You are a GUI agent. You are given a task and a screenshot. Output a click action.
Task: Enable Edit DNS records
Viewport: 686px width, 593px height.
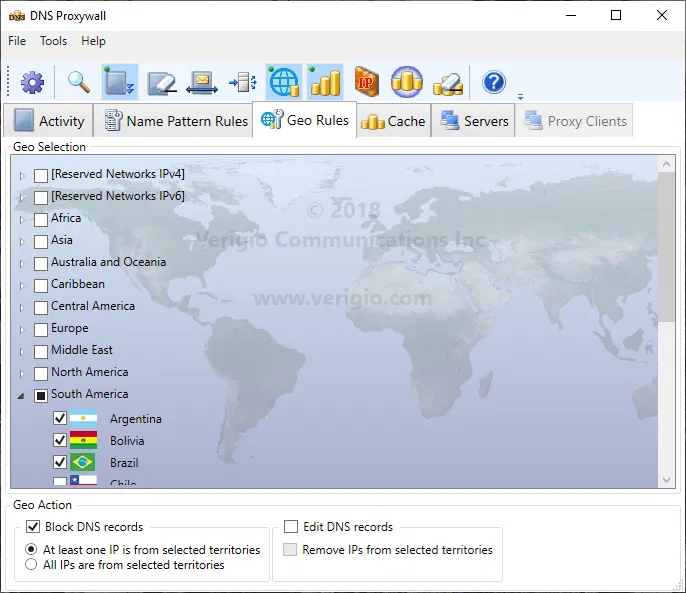pos(291,526)
